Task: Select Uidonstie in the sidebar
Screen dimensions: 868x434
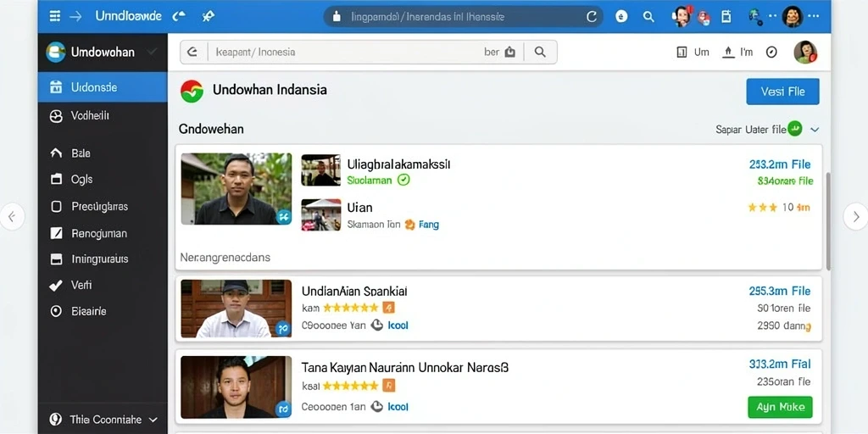Action: point(103,87)
